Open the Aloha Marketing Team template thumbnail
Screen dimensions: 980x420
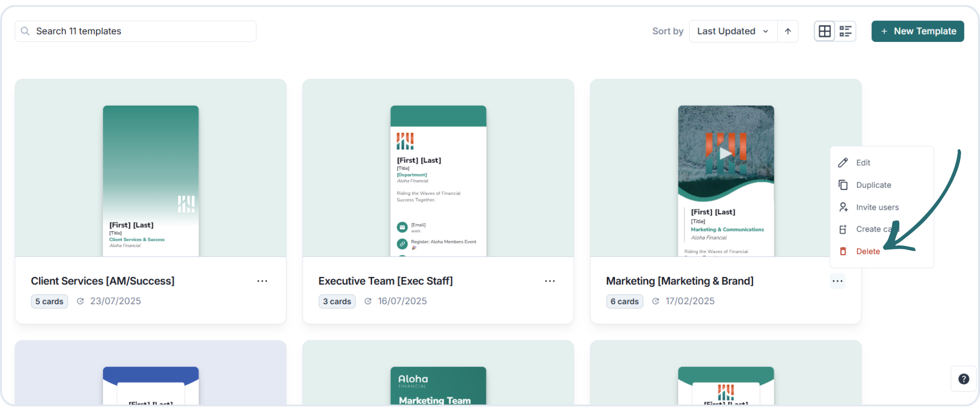point(438,386)
